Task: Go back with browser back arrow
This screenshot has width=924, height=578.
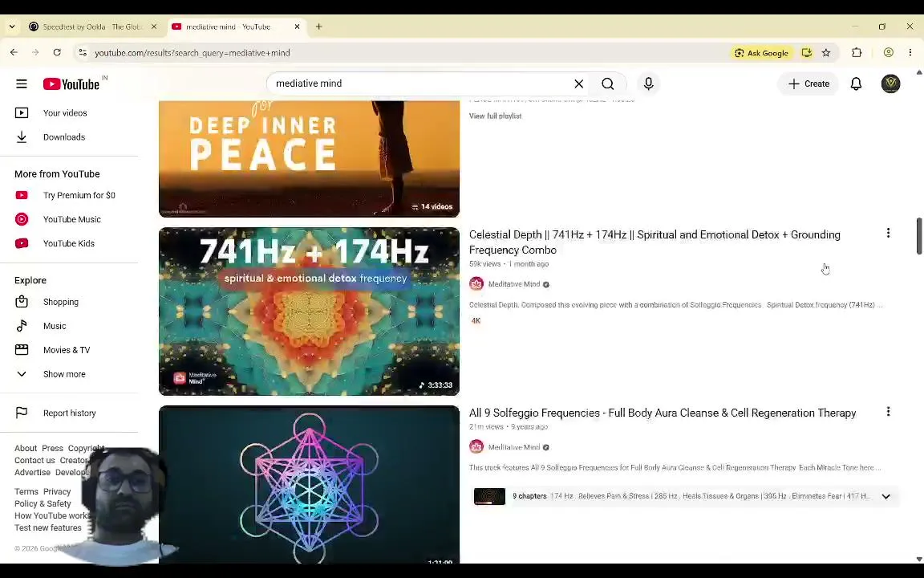Action: pos(14,52)
